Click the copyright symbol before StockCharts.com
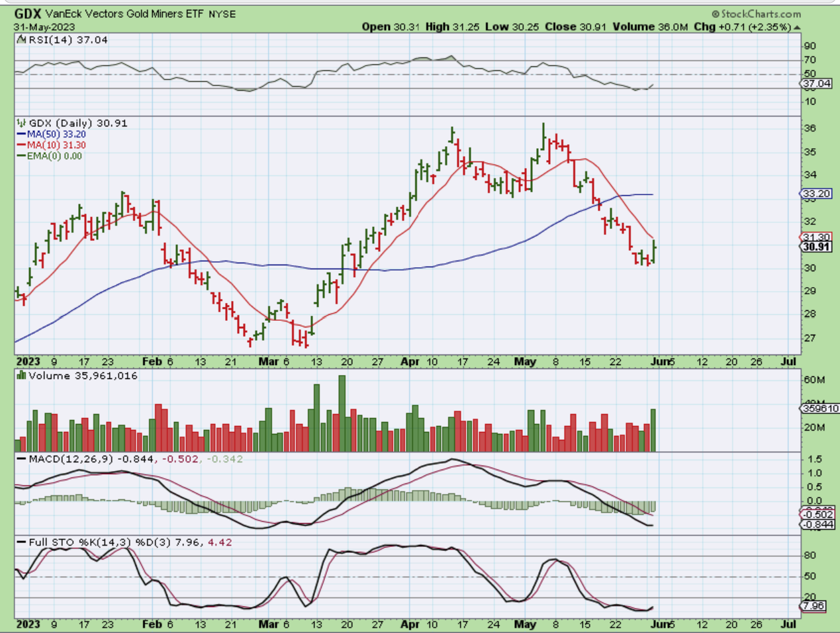 pyautogui.click(x=716, y=14)
